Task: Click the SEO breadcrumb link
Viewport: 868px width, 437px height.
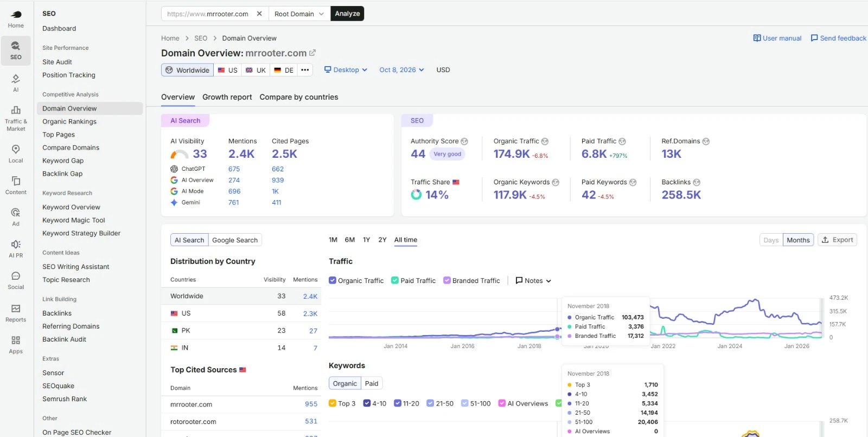Action: (x=201, y=38)
